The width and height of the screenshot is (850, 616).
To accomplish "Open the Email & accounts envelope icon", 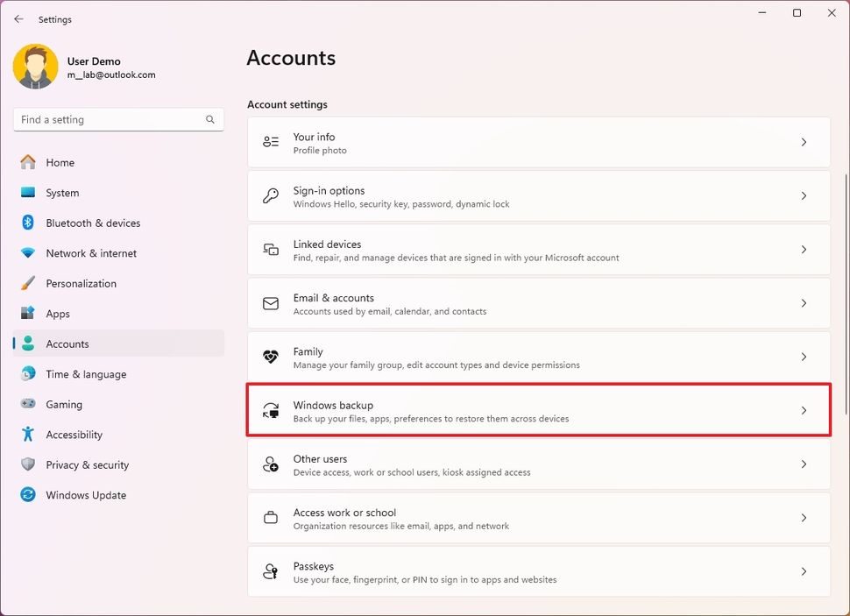I will click(271, 303).
